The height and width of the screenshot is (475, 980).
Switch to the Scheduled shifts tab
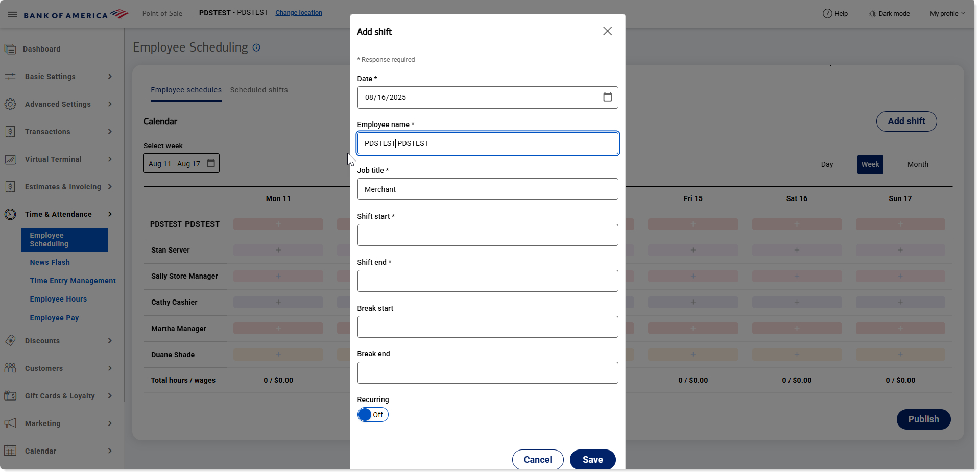point(259,90)
